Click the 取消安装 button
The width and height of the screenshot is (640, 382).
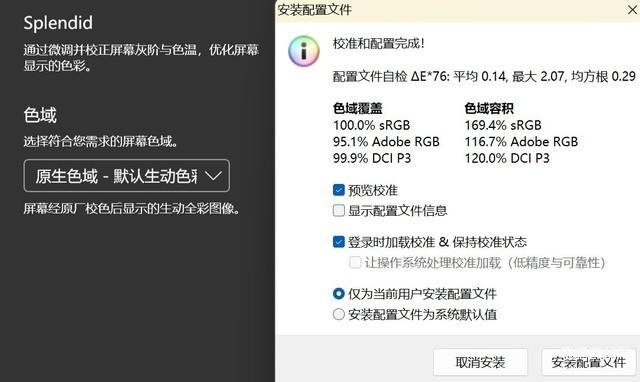[480, 362]
